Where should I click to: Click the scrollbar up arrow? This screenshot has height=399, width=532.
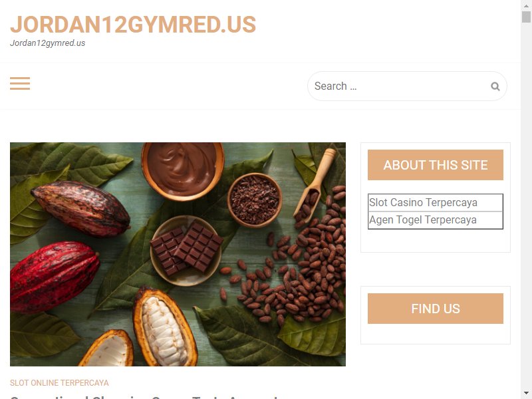[x=526, y=5]
